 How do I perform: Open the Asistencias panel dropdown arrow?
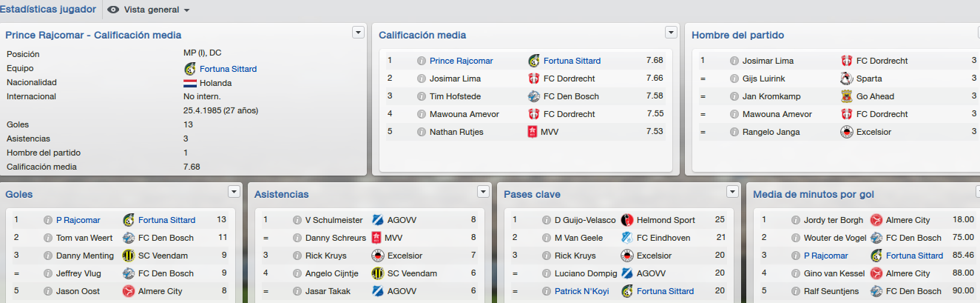[483, 191]
